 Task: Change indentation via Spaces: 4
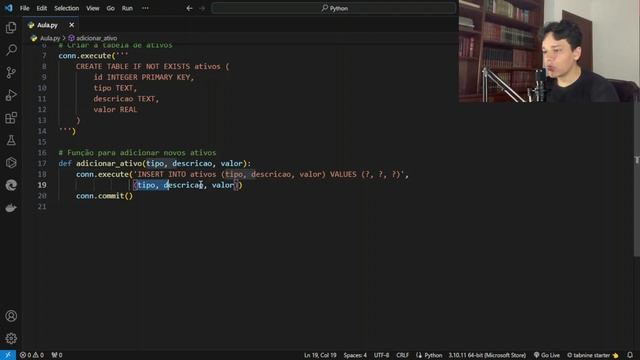(355, 355)
